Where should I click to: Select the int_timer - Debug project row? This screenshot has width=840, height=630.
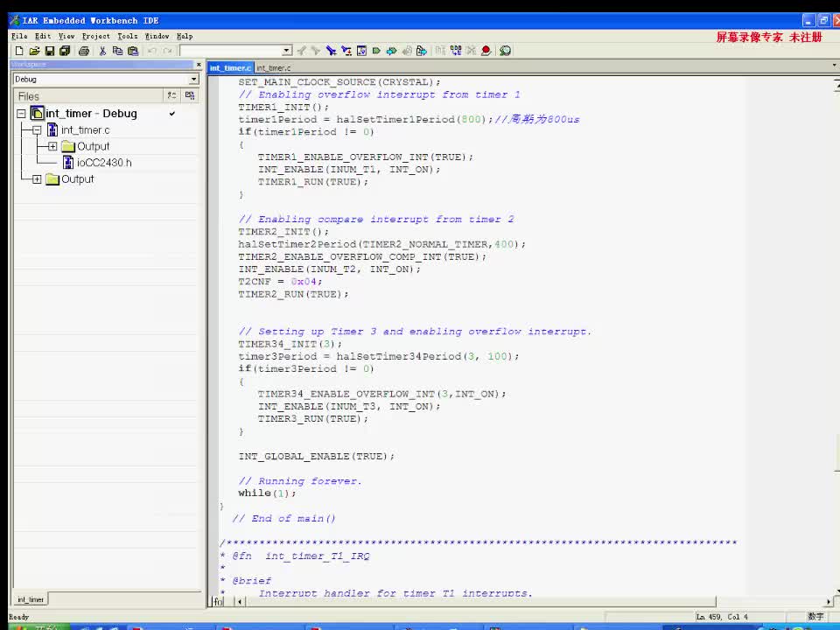pos(91,114)
